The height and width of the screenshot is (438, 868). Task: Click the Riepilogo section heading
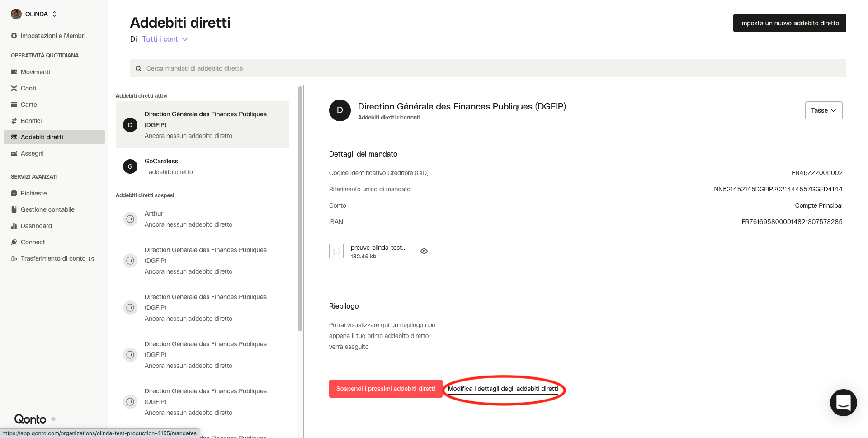[x=344, y=306]
